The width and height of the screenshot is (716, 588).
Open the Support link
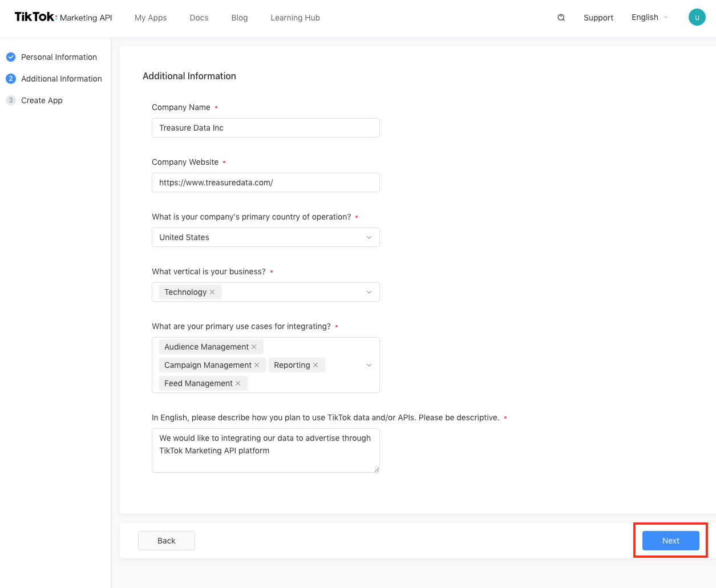point(598,18)
